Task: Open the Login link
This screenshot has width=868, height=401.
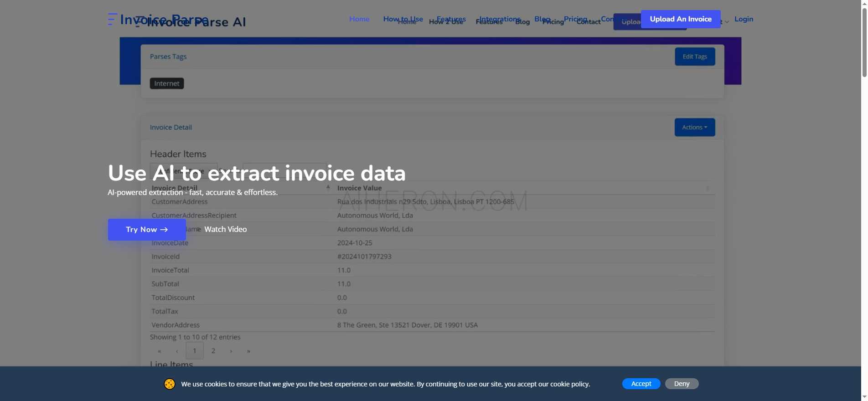Action: point(744,19)
